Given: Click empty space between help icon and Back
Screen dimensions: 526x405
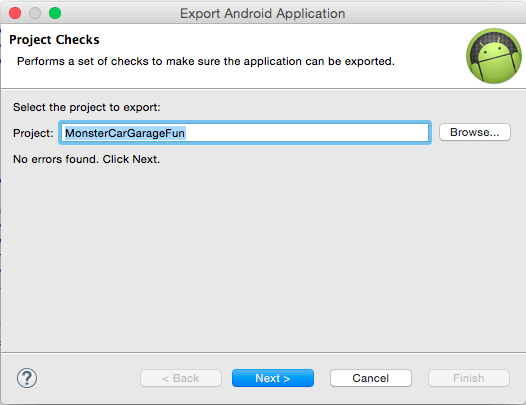Looking at the screenshot, I should 89,378.
